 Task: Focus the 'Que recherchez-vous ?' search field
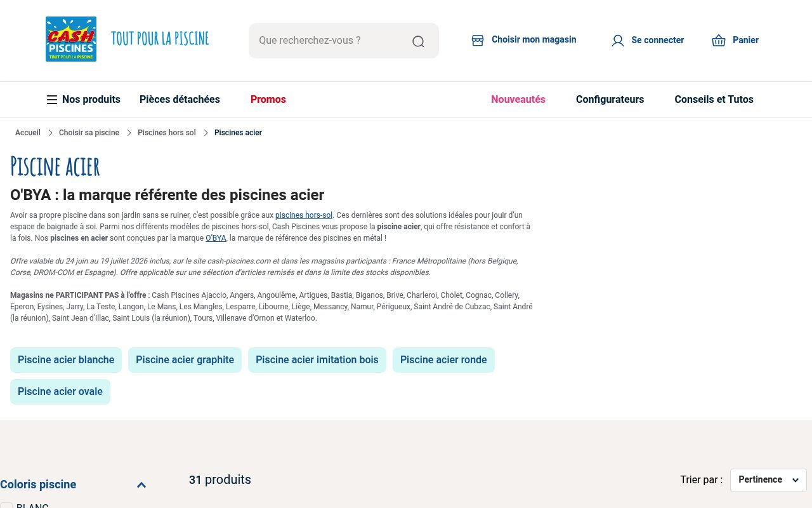pos(344,41)
